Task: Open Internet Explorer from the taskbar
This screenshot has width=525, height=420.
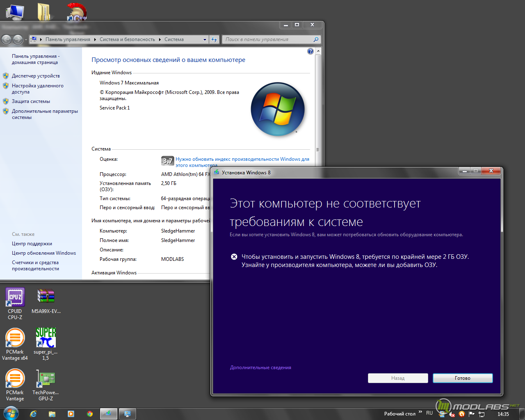Action: 33,414
